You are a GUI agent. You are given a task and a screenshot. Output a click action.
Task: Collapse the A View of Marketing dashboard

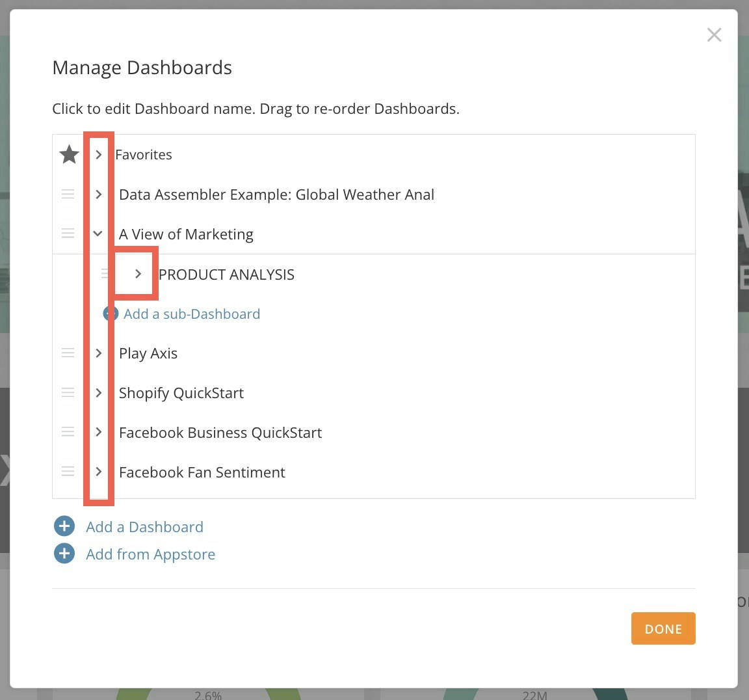pyautogui.click(x=98, y=234)
